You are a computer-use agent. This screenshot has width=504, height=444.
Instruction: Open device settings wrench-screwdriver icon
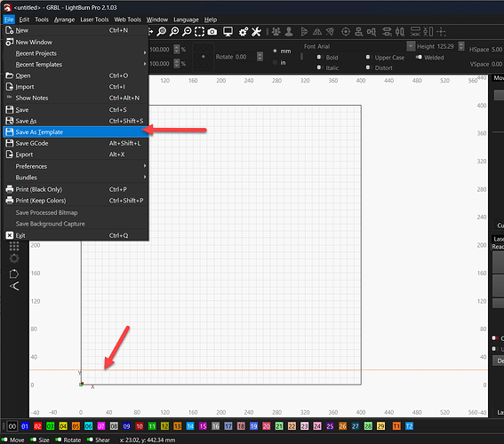click(256, 31)
